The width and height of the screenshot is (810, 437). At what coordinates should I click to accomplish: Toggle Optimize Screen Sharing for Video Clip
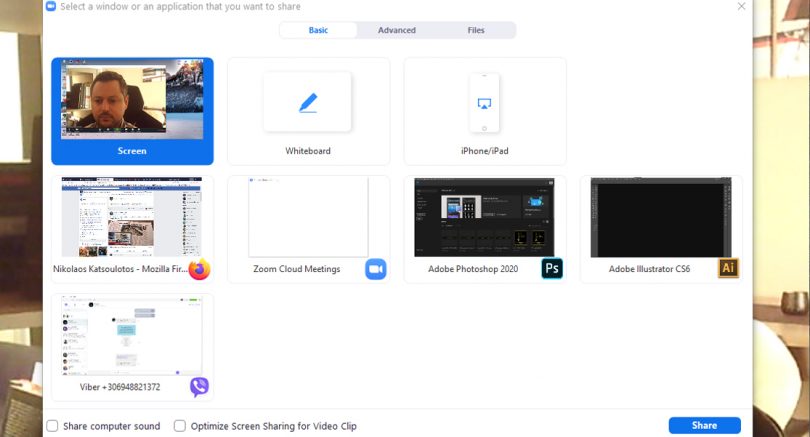coord(180,426)
